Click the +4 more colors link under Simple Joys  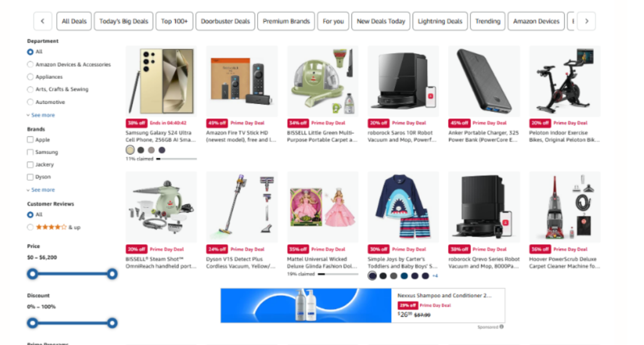coord(435,276)
